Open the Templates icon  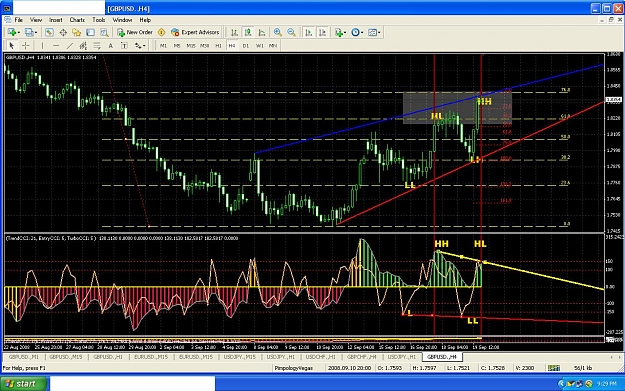372,32
